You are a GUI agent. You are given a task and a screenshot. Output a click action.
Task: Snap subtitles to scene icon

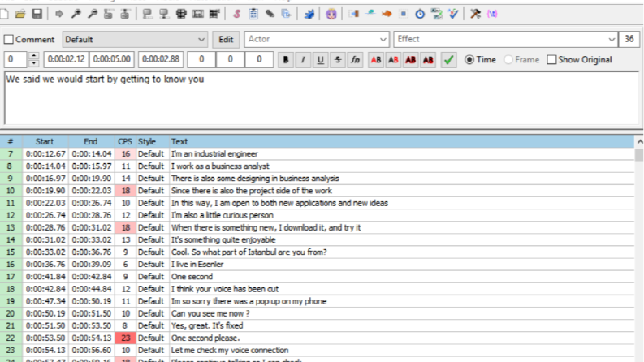pyautogui.click(x=197, y=14)
